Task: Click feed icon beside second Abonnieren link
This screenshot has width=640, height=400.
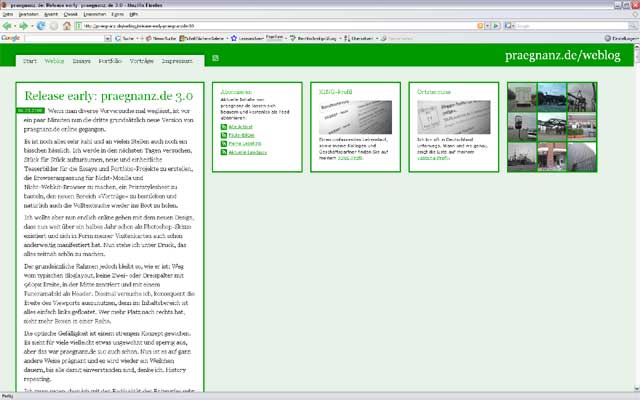Action: pyautogui.click(x=224, y=135)
